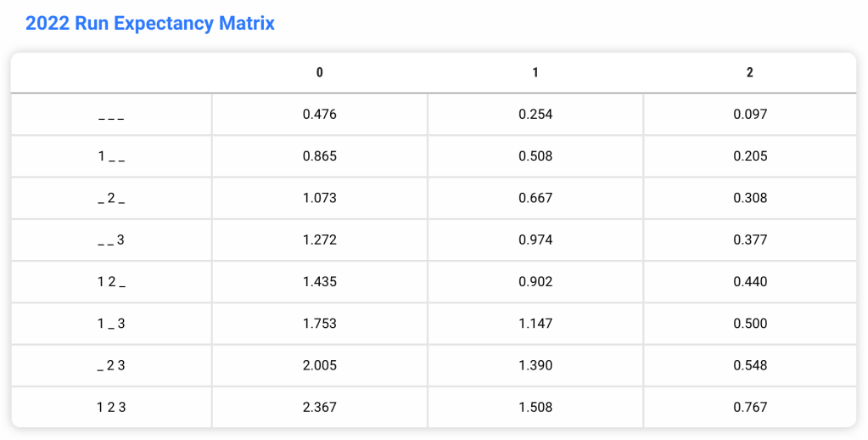This screenshot has width=868, height=440.
Task: Click the runner-on-third-only row label
Action: click(111, 240)
